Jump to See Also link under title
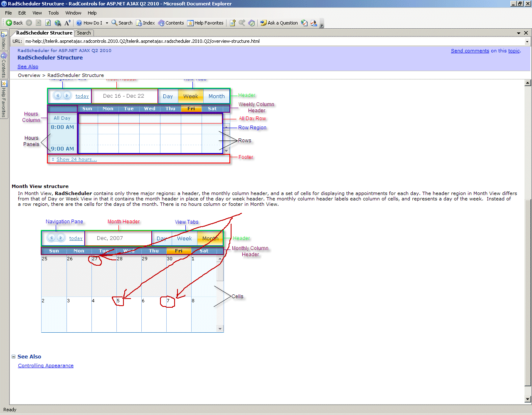This screenshot has height=415, width=532. click(x=28, y=67)
